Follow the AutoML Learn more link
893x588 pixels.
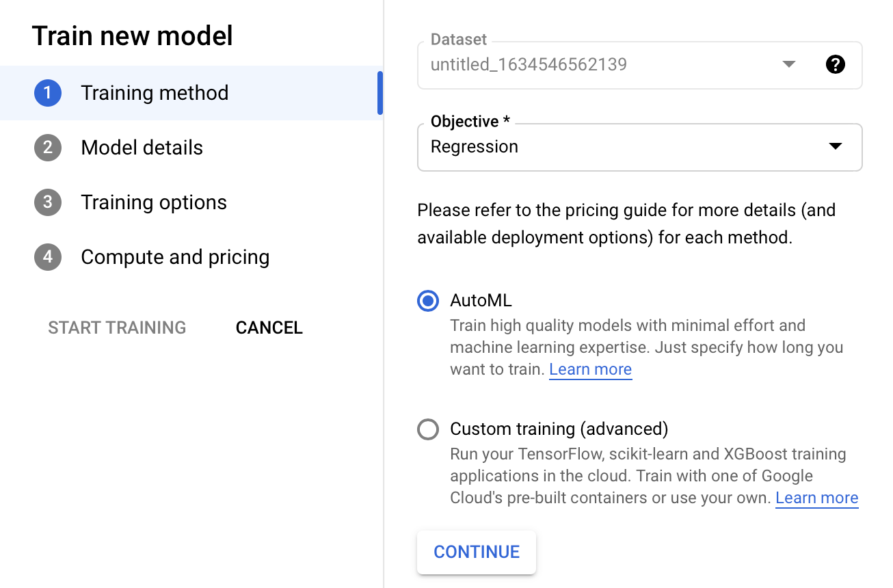[590, 370]
